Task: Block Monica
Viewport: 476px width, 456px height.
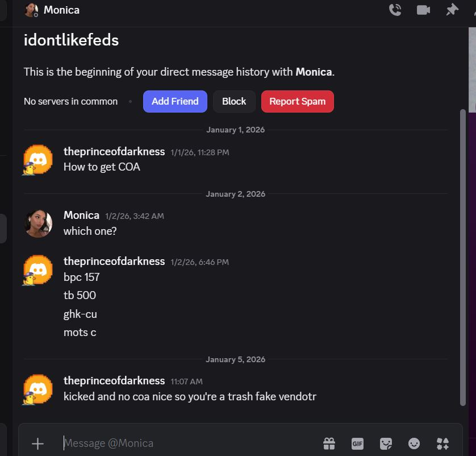Action: pos(234,101)
